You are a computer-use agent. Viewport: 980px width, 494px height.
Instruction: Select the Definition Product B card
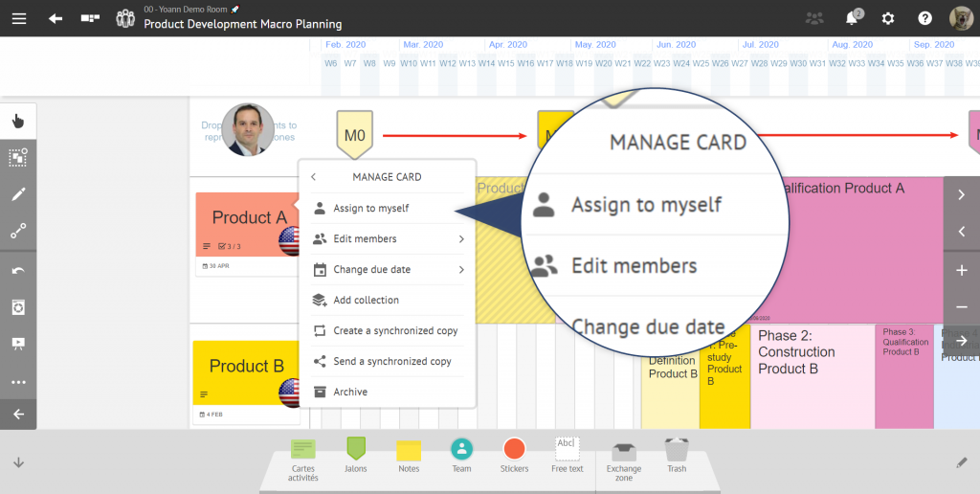click(671, 391)
